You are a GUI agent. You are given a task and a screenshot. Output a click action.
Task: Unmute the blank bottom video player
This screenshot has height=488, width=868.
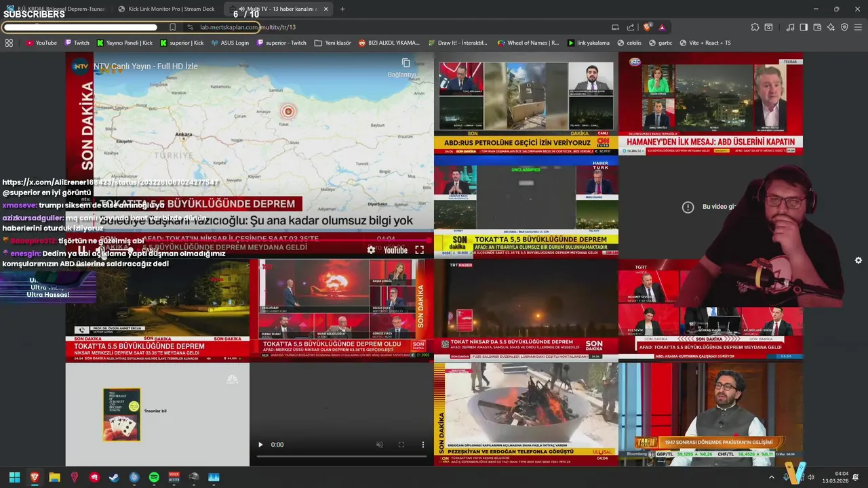[x=380, y=445]
